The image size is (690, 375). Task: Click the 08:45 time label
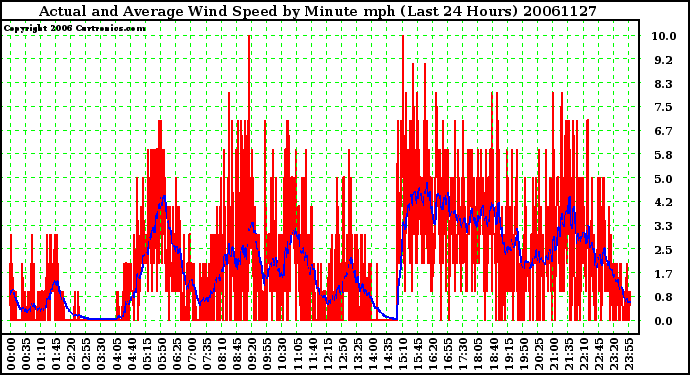[x=237, y=354]
